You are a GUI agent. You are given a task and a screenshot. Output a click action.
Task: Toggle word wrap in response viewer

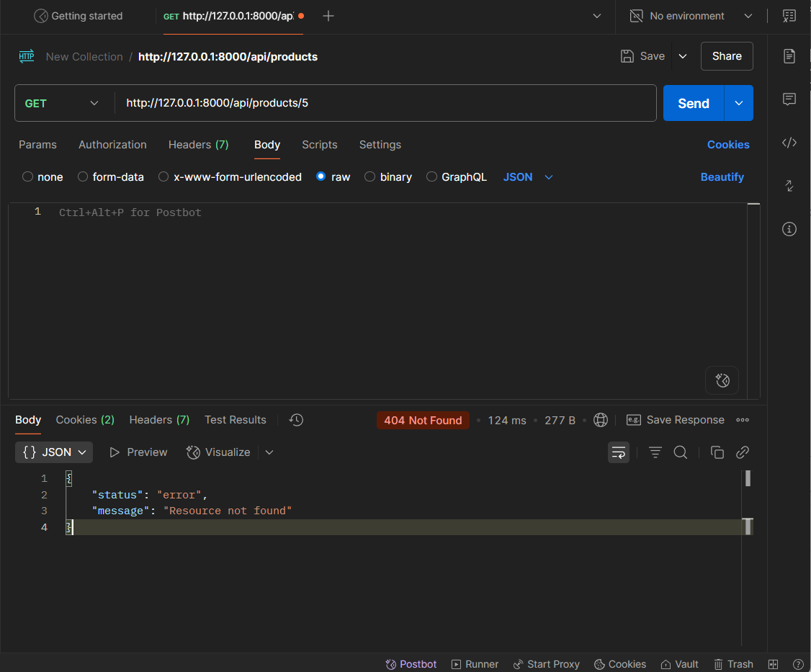click(x=619, y=452)
